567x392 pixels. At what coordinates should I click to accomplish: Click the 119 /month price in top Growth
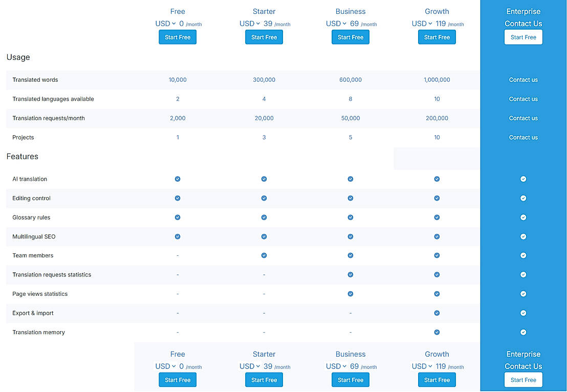coord(449,24)
